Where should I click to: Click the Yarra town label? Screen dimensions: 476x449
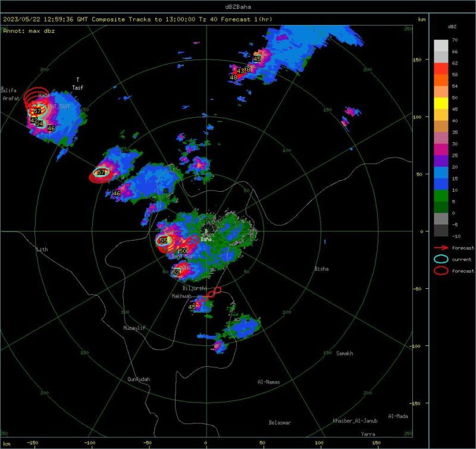368,434
